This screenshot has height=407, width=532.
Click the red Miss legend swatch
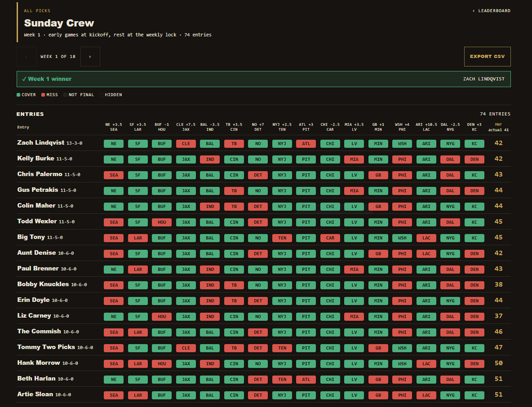(43, 95)
